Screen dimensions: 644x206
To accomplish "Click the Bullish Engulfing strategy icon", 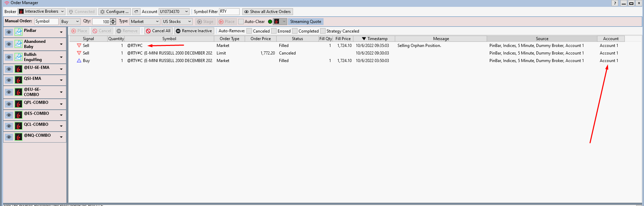I will (x=19, y=57).
